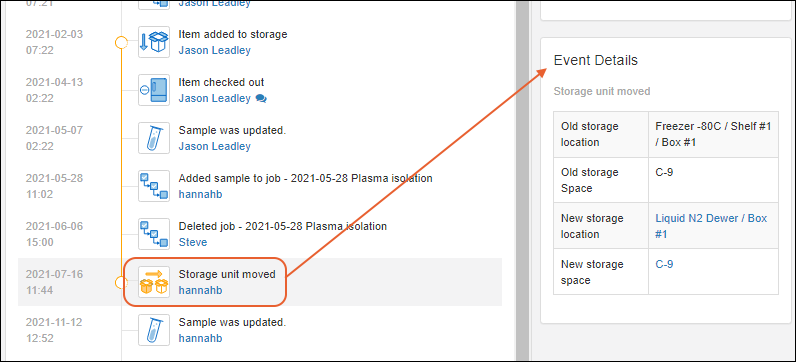Click the vertical scrollbar beside the timeline

[x=523, y=181]
